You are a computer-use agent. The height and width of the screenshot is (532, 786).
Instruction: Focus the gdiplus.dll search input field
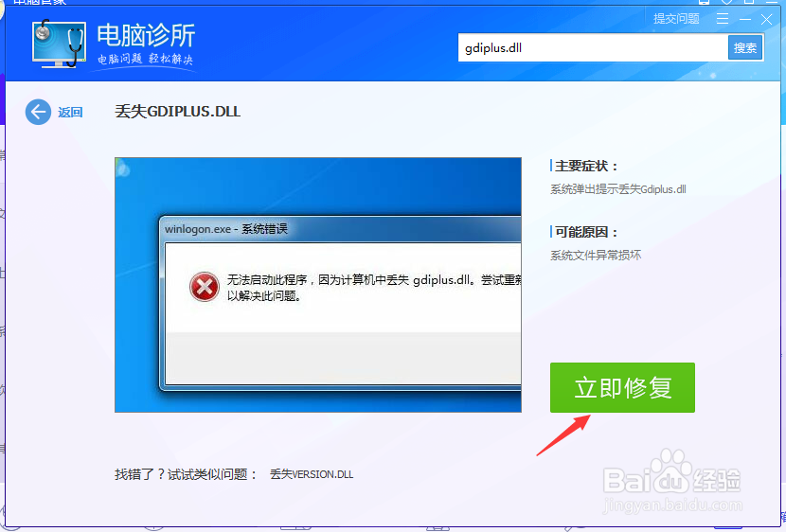tap(593, 48)
